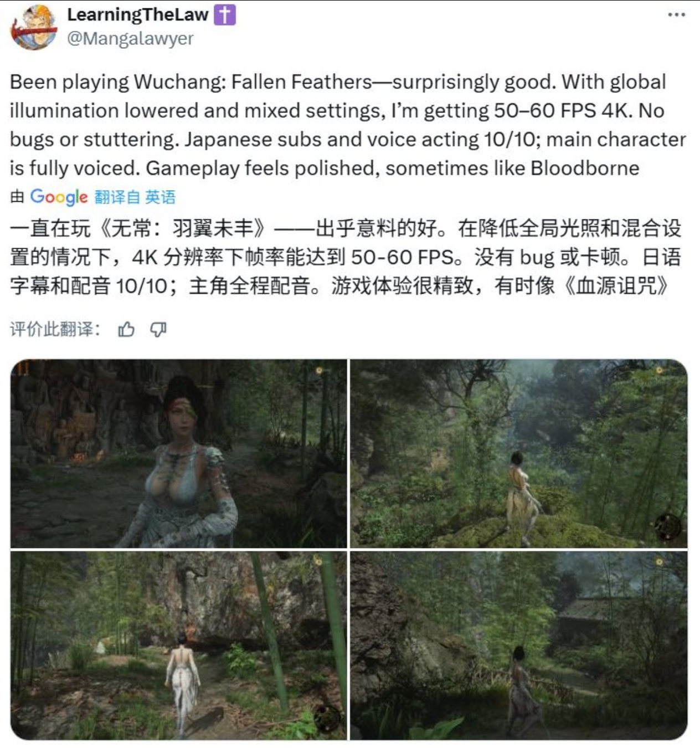Screen dimensions: 700x748
Task: Click the LearningTheLaw profile avatar
Action: point(34,27)
